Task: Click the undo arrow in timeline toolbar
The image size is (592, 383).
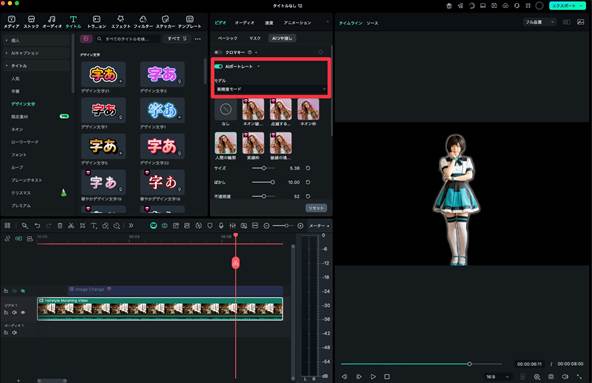Action: click(x=37, y=225)
